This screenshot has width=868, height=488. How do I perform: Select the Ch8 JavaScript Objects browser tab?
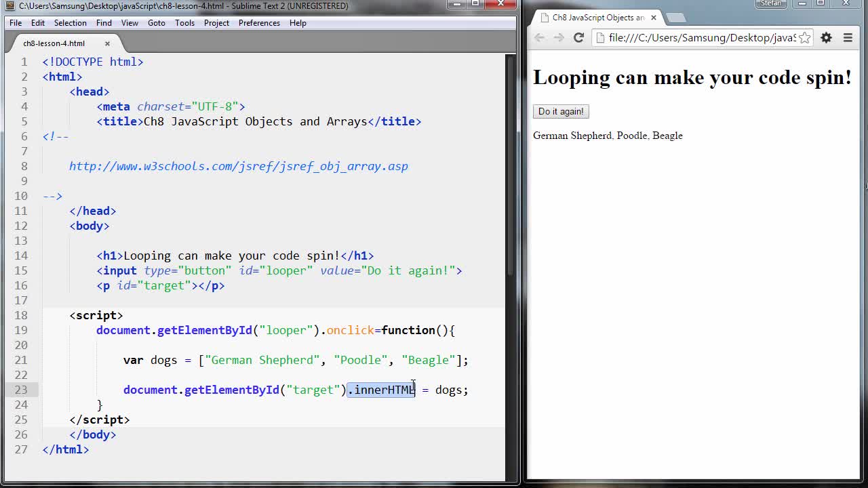[x=598, y=18]
